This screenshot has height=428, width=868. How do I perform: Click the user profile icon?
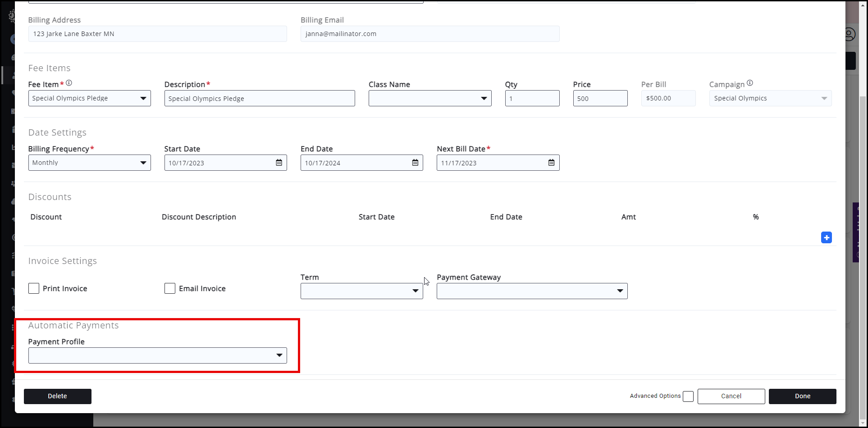[850, 35]
